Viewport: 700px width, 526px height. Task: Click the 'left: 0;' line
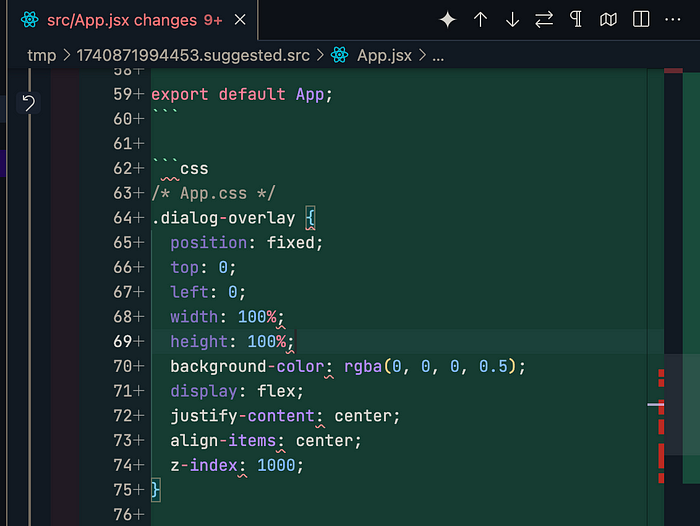tap(208, 292)
